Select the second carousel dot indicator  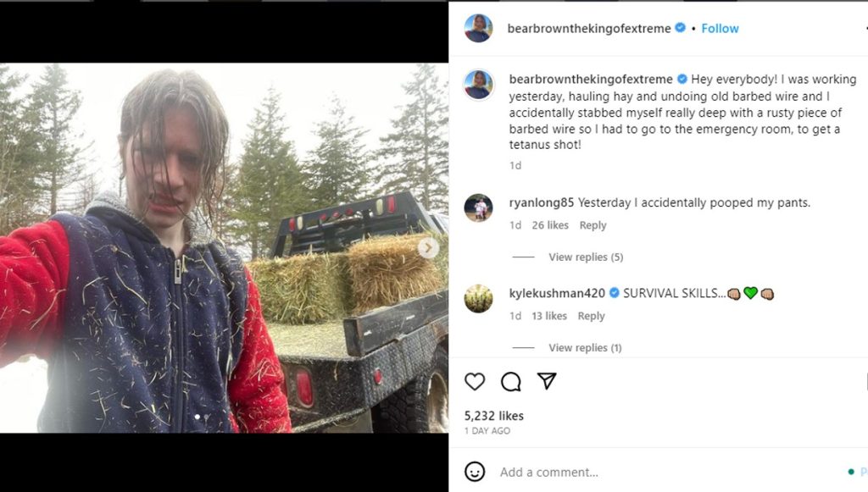pos(206,417)
